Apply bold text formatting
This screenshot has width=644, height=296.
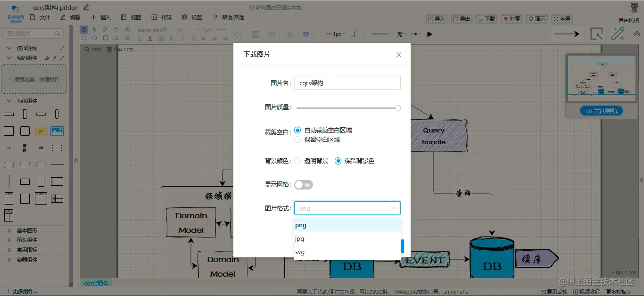(172, 38)
